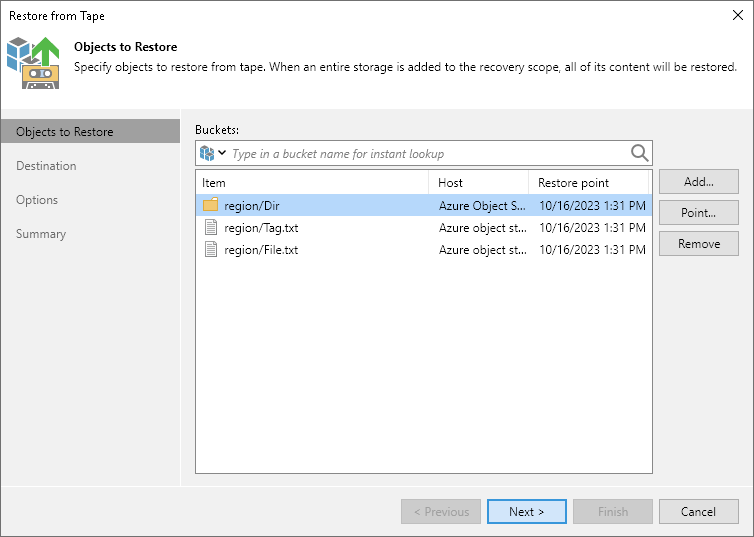Image resolution: width=754 pixels, height=537 pixels.
Task: Go to the Summary step
Action: pos(41,234)
